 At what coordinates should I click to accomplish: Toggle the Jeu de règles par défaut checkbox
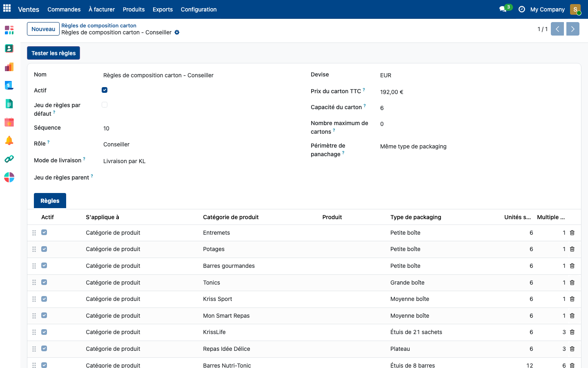[105, 105]
